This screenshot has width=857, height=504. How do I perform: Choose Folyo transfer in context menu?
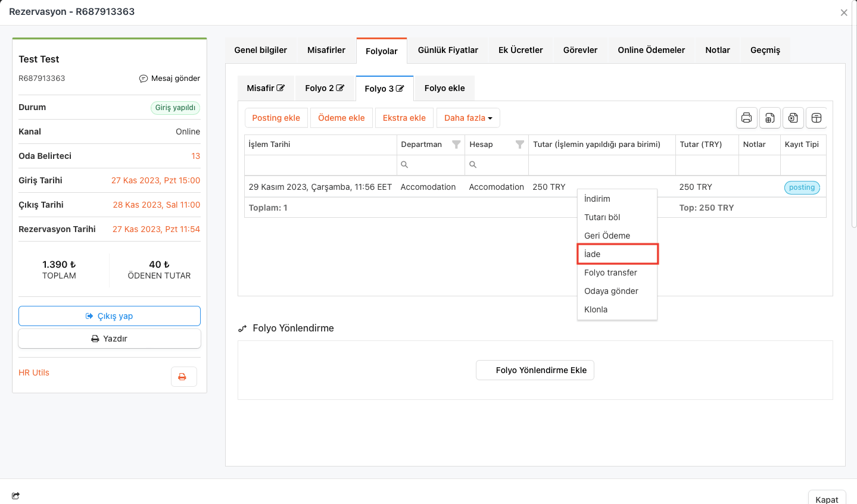tap(610, 273)
